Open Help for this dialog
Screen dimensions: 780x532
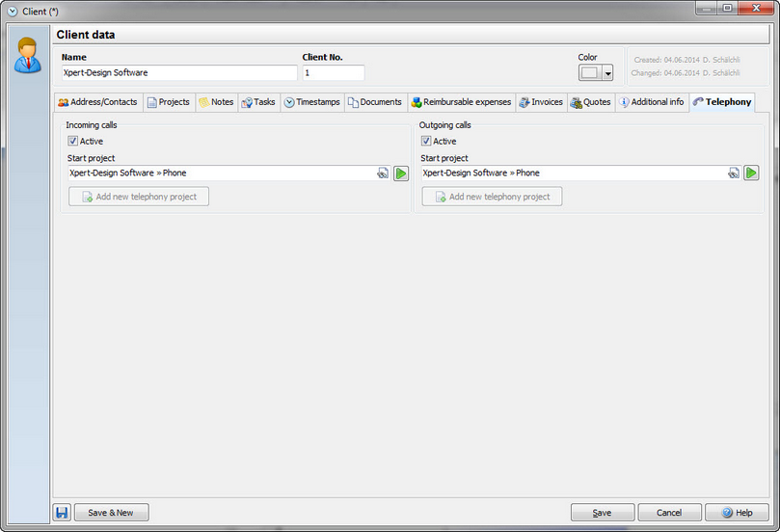pyautogui.click(x=737, y=512)
